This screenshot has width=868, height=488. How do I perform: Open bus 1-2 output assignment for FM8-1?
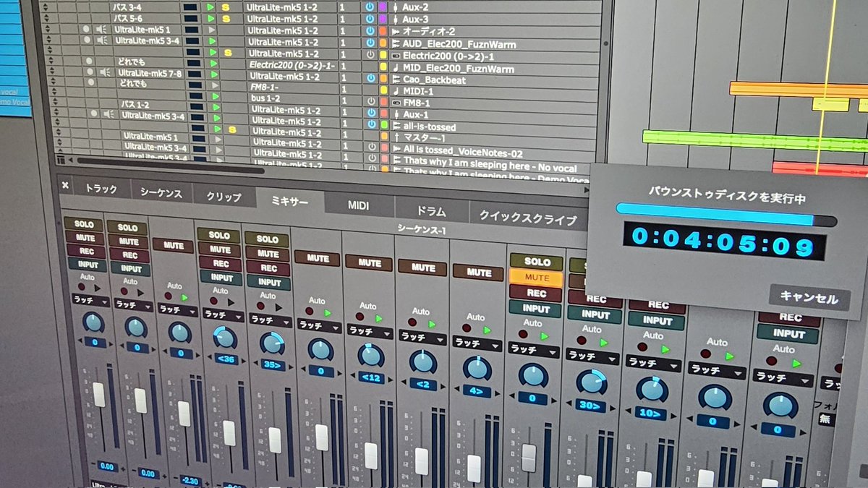click(266, 98)
